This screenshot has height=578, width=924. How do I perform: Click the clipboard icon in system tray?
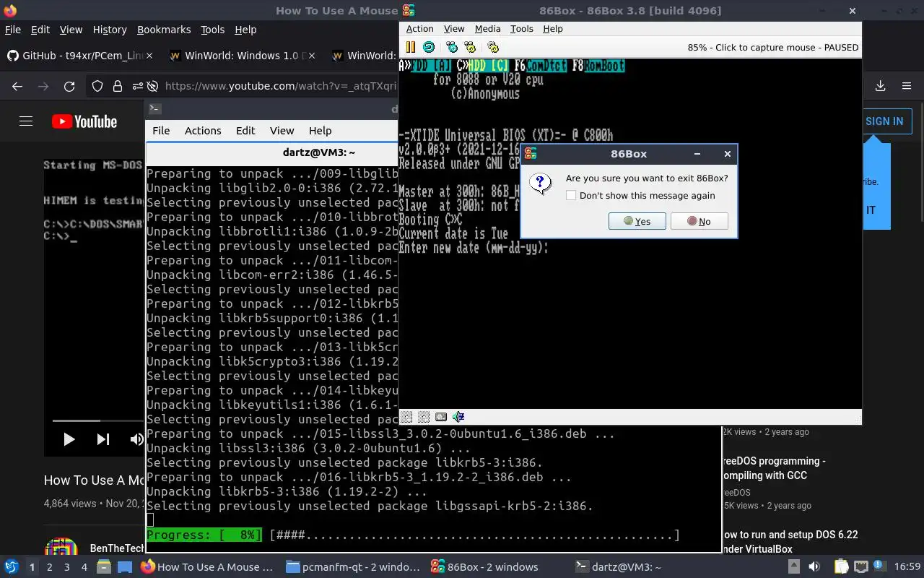(841, 567)
